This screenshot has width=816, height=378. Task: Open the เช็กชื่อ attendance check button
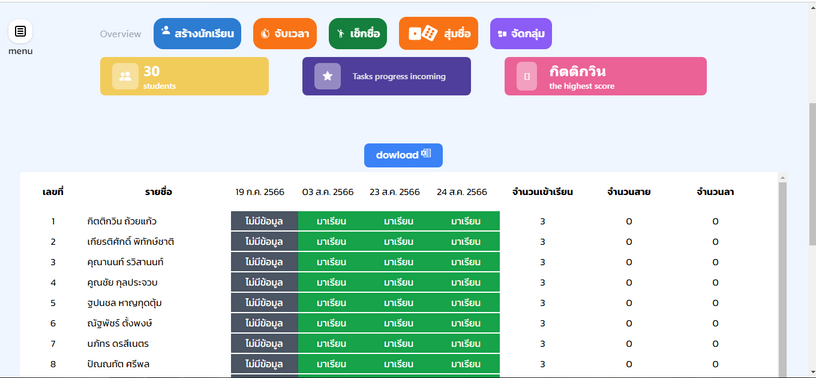pyautogui.click(x=358, y=34)
